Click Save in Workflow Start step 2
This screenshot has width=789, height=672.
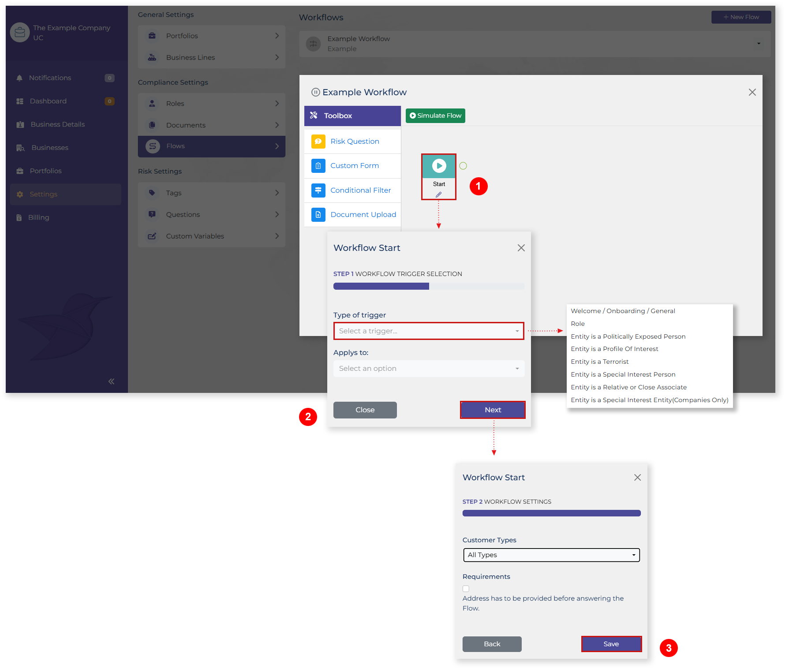click(x=611, y=644)
